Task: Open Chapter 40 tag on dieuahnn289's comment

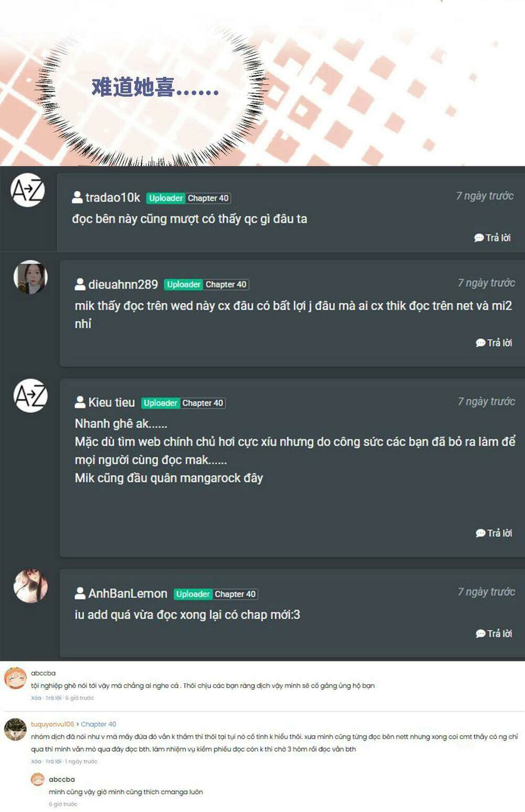Action: click(x=226, y=284)
